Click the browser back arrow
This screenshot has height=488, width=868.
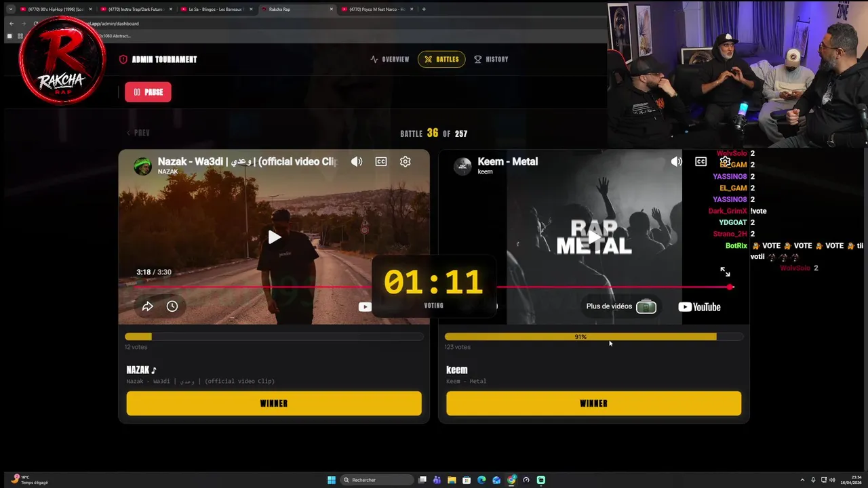[x=12, y=24]
